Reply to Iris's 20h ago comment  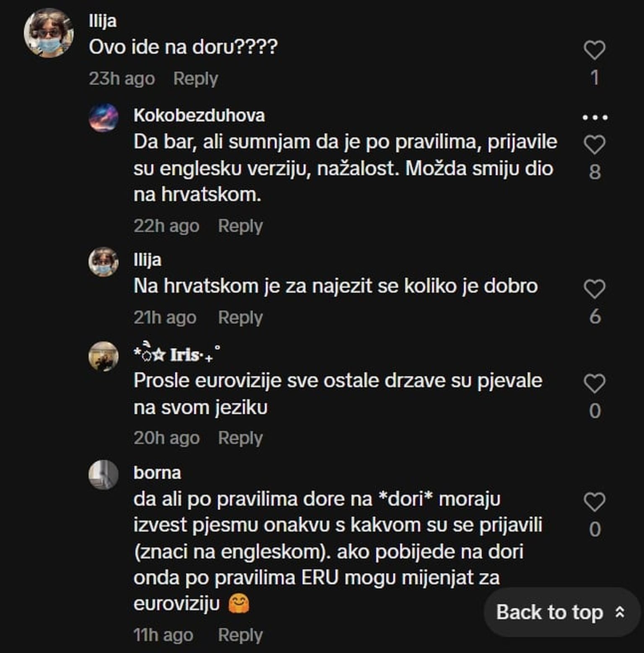240,438
